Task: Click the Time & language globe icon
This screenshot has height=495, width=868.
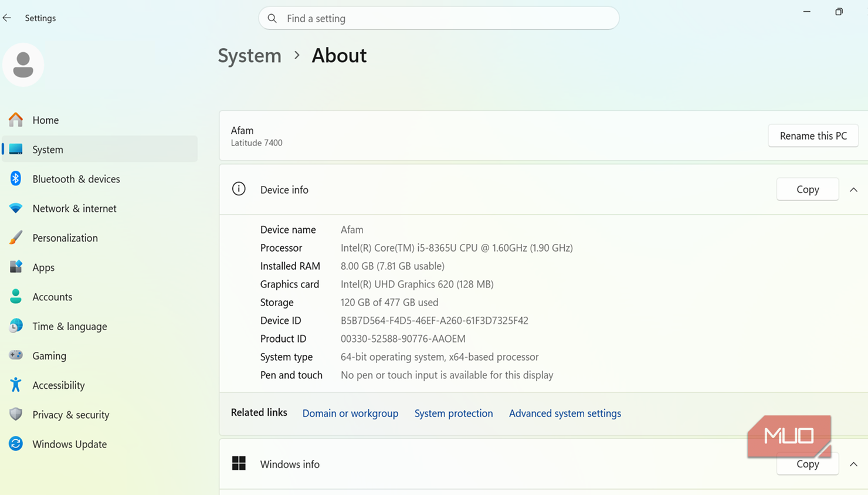Action: coord(16,326)
